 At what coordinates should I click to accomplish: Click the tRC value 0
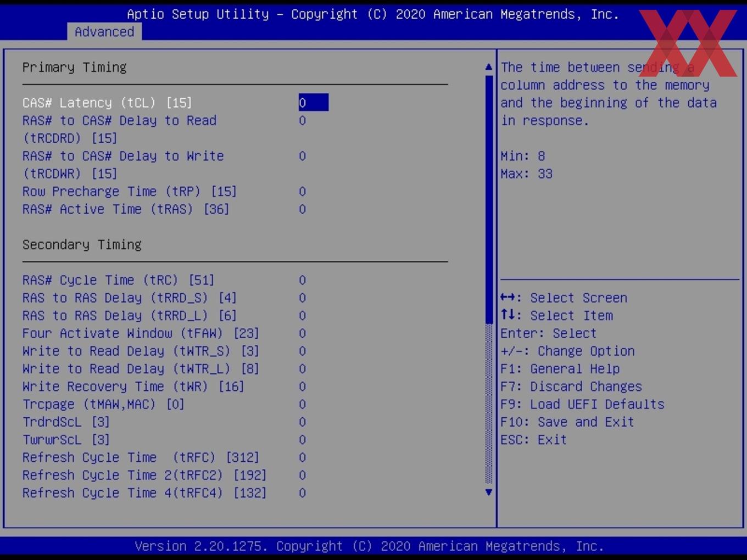303,280
